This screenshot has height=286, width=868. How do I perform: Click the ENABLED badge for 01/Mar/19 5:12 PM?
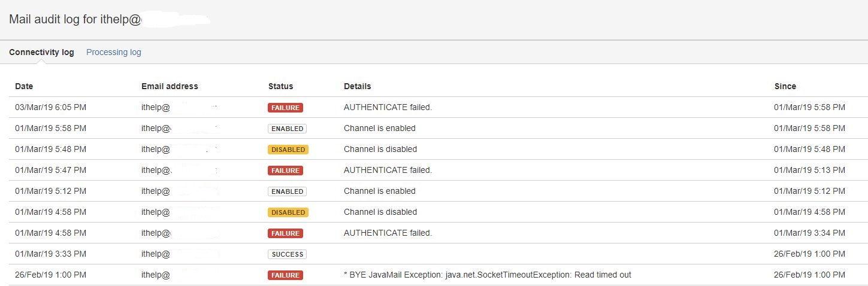(287, 191)
